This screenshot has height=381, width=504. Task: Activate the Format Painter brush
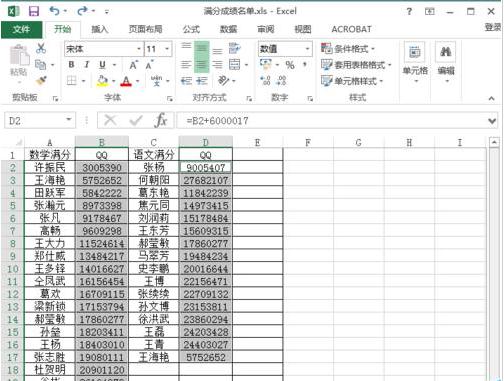[x=41, y=80]
